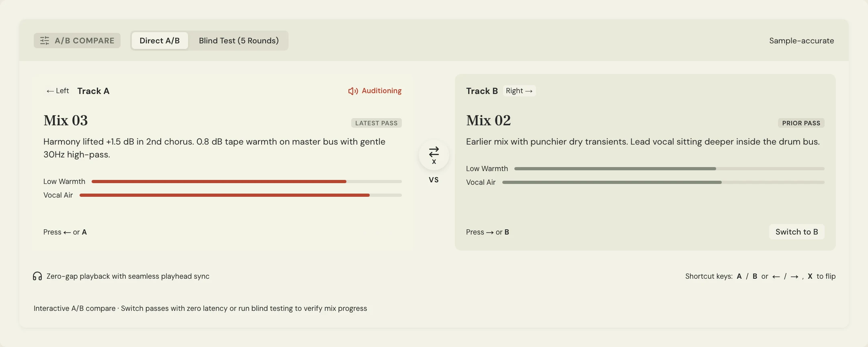Click the Mix 03 title

[x=66, y=120]
